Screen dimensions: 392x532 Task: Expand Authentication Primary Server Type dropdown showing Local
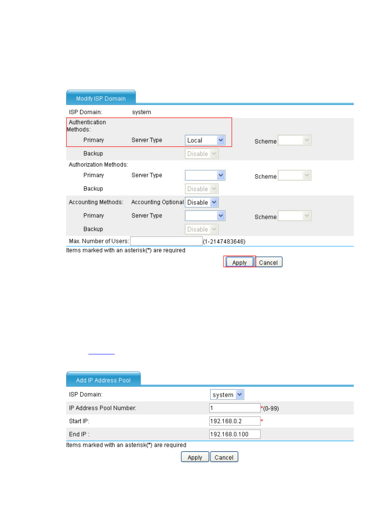coord(205,140)
